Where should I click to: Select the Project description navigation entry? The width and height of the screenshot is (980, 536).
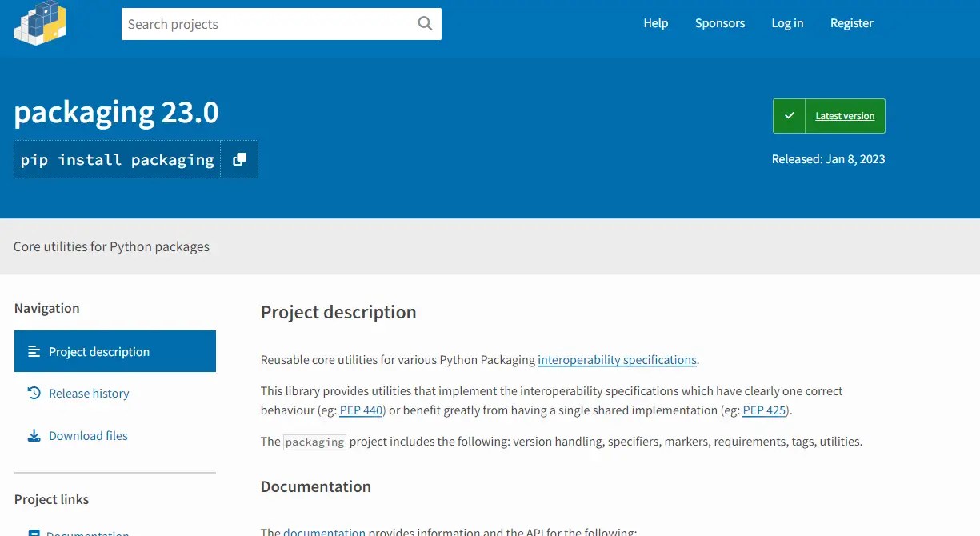coord(98,350)
